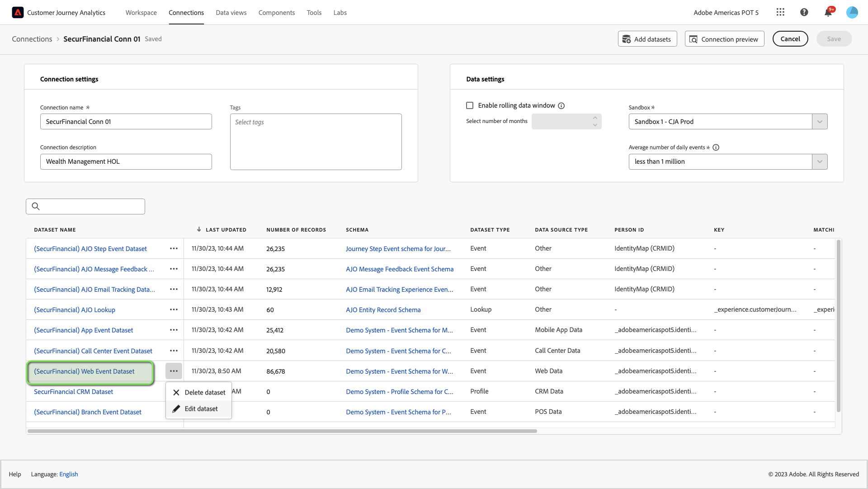This screenshot has width=868, height=489.
Task: Enable rolling data window checkbox
Action: coord(470,106)
